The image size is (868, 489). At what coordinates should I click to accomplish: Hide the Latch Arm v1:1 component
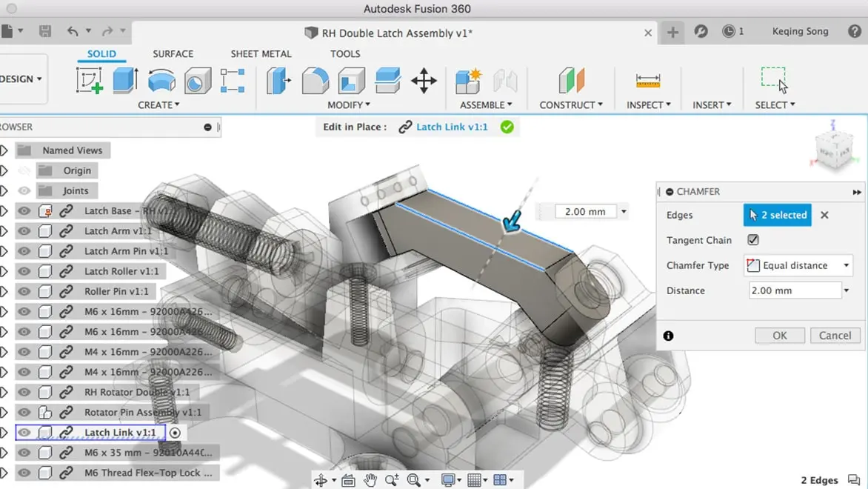(24, 231)
